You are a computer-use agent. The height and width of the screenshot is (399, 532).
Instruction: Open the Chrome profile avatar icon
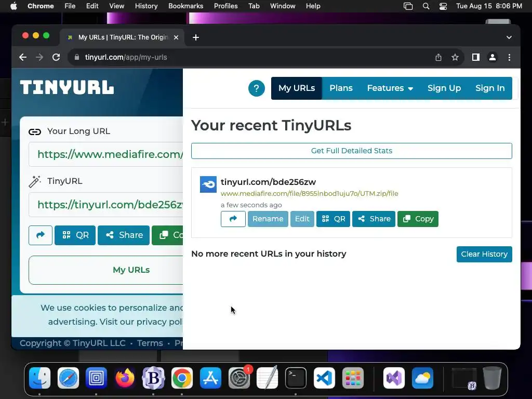(x=493, y=57)
